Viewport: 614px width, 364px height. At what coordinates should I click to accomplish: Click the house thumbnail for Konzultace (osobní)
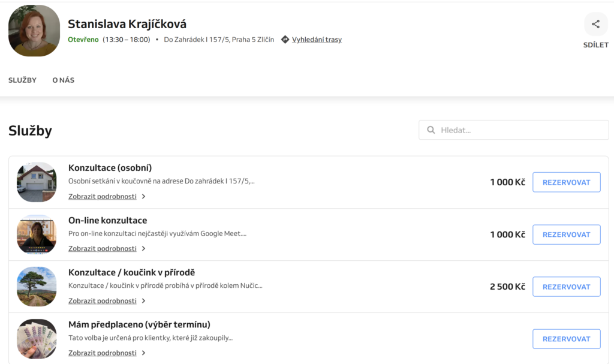pos(37,182)
